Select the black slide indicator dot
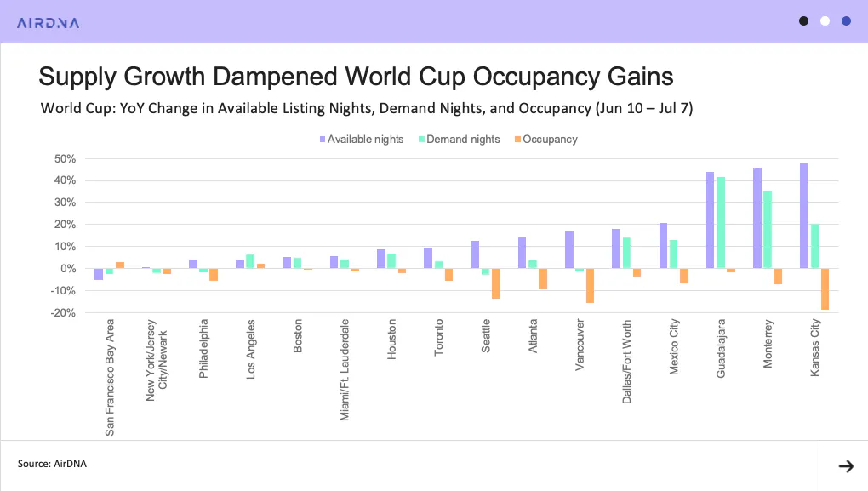This screenshot has width=868, height=491. (804, 21)
